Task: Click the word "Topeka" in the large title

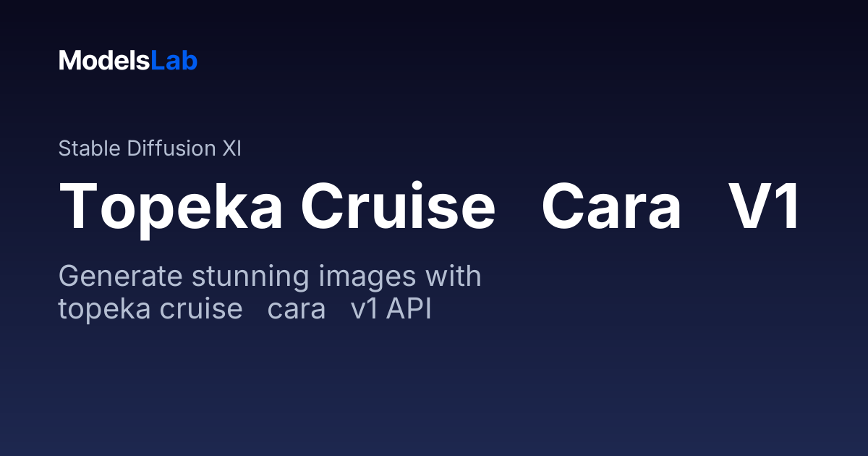Action: coord(173,207)
